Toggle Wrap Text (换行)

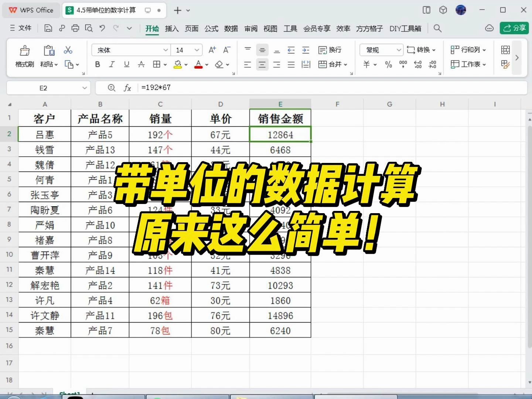tap(330, 50)
